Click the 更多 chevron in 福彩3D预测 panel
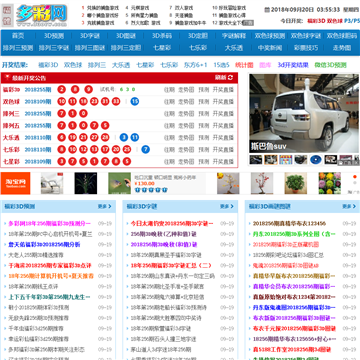Image resolution: width=360 pixels, height=360 pixels. point(110,206)
